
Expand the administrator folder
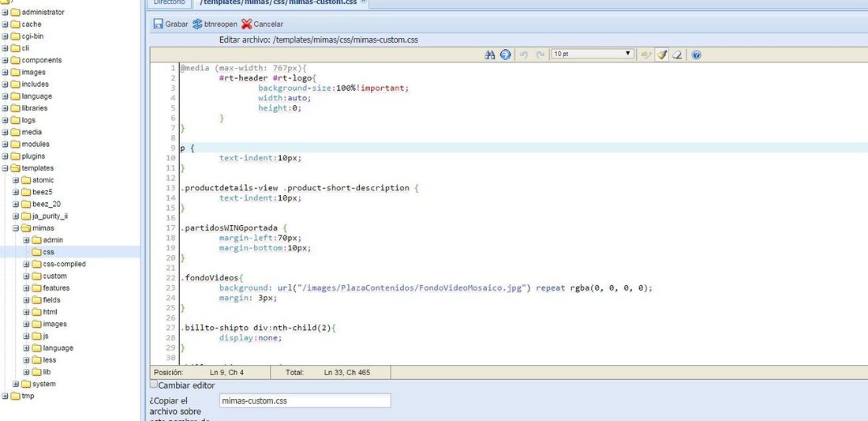point(5,12)
